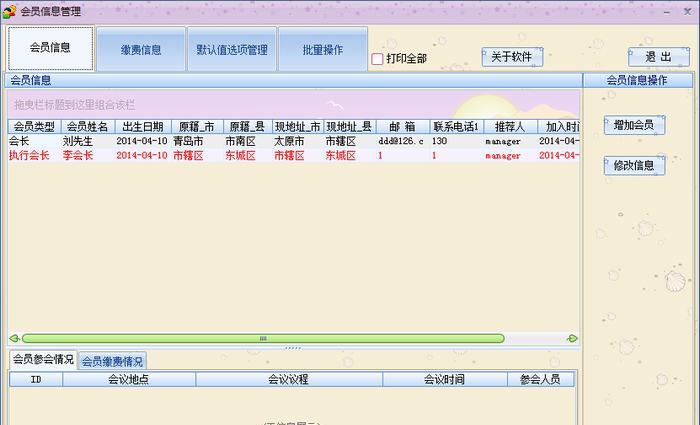Sort by the 会员类型 column header
Viewport: 700px width, 425px height.
(x=34, y=127)
